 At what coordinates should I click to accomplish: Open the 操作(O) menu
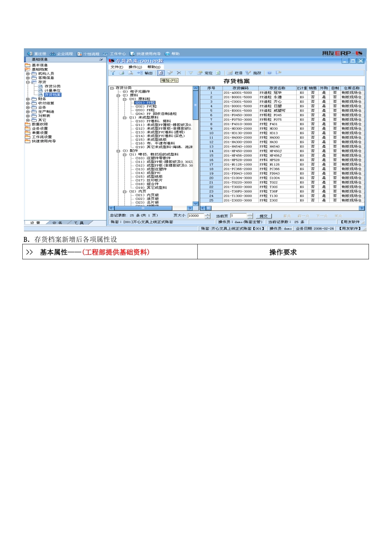point(135,67)
